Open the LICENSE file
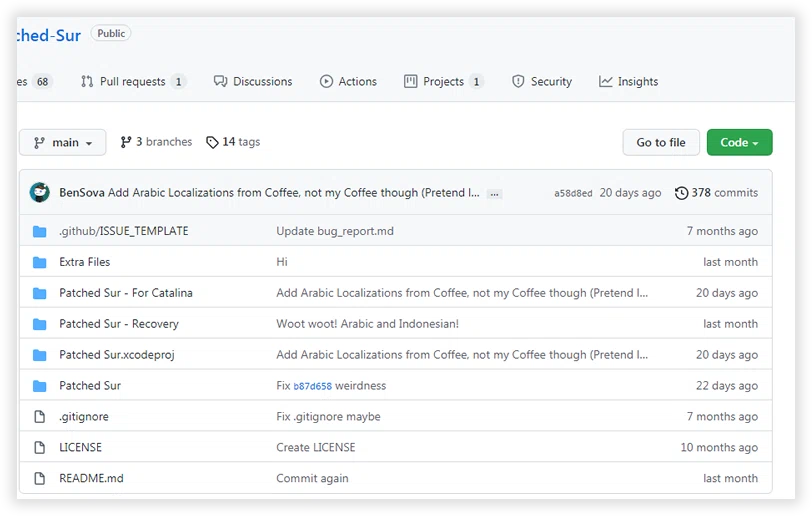This screenshot has height=516, width=812. pos(80,447)
